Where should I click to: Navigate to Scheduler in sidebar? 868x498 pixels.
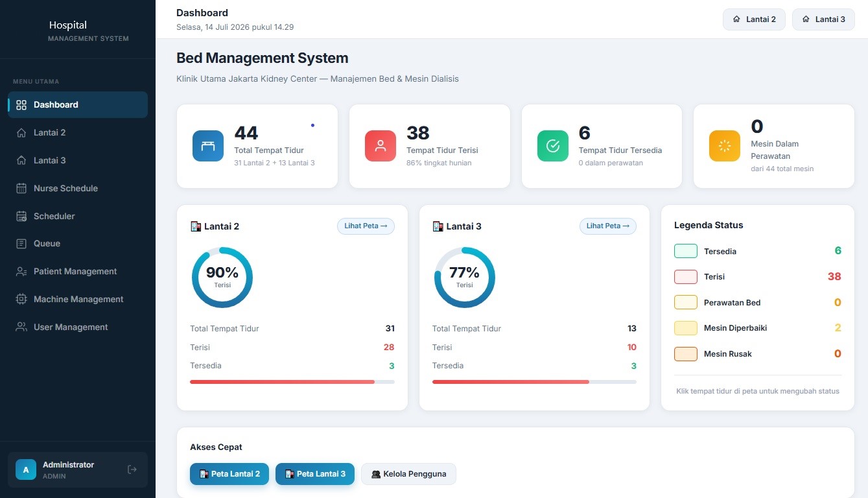pyautogui.click(x=78, y=217)
